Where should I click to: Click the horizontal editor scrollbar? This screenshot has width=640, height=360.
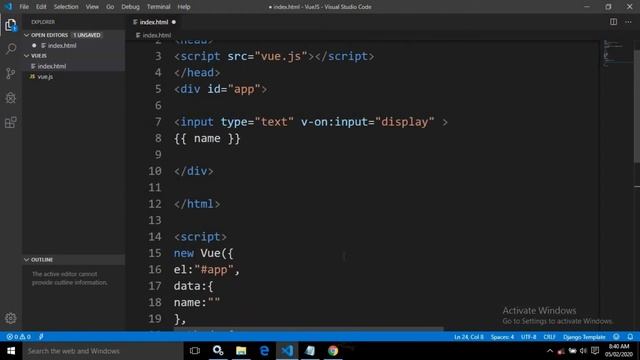pyautogui.click(x=309, y=329)
